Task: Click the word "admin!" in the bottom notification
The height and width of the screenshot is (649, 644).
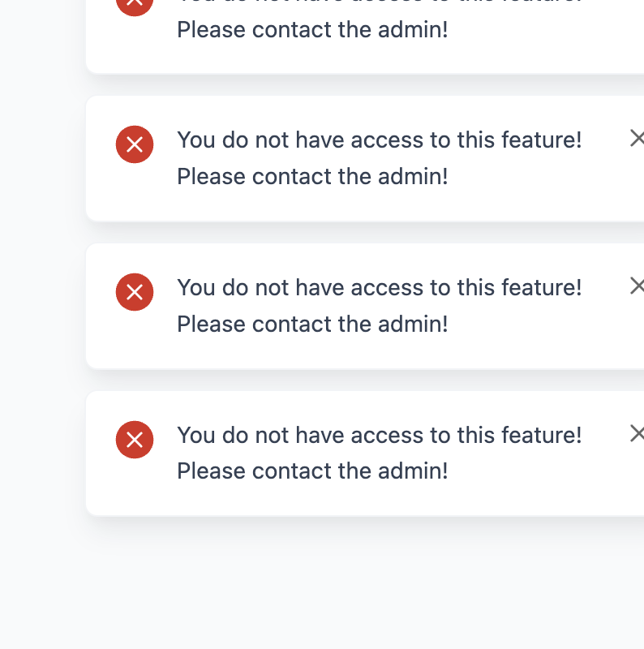Action: click(413, 471)
